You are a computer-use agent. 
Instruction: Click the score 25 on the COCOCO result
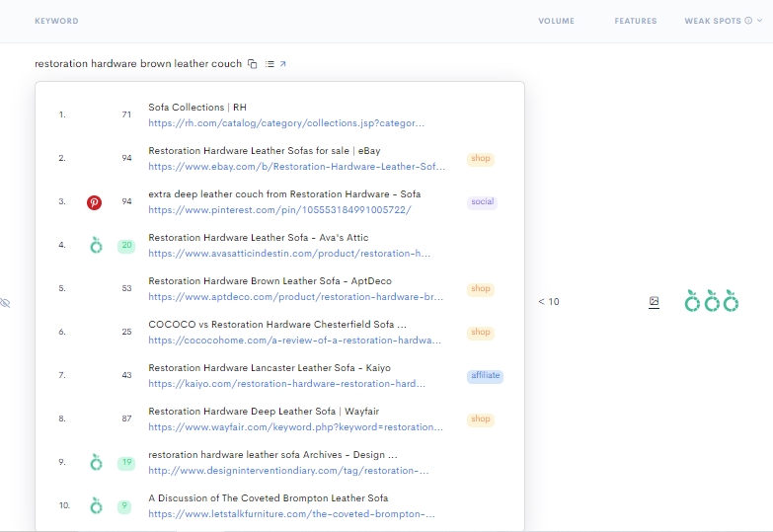click(126, 332)
